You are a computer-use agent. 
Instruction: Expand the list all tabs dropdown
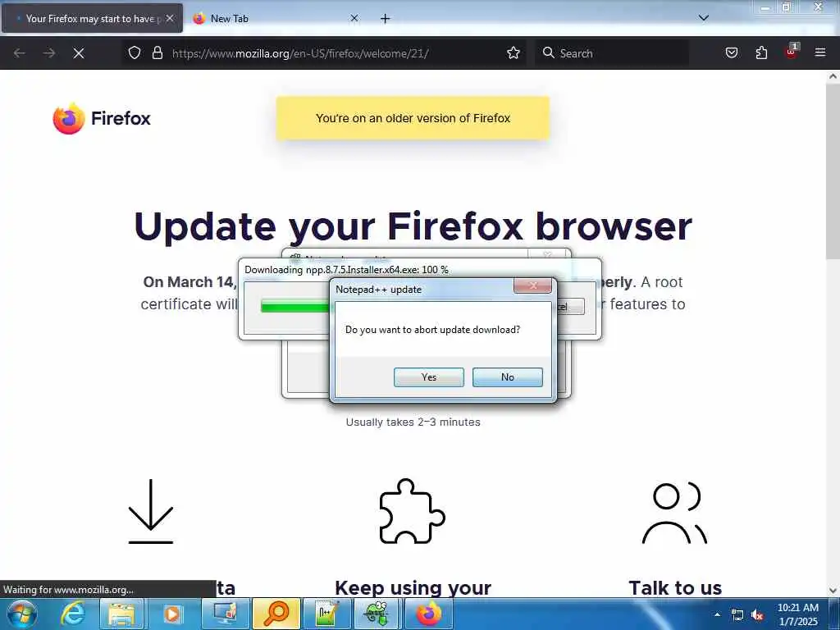click(703, 18)
